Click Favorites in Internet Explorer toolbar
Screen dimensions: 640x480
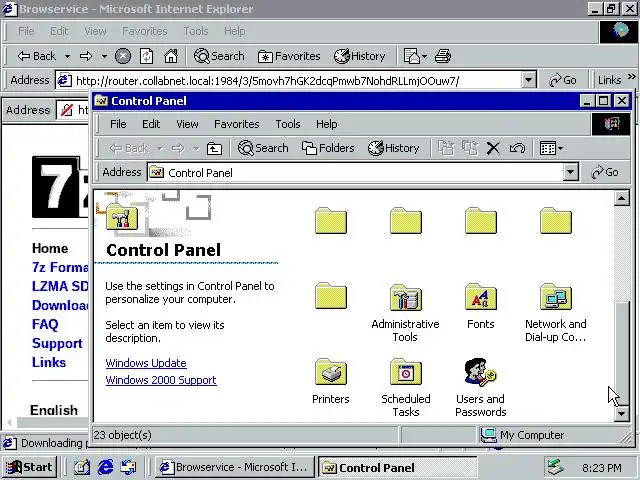(x=289, y=56)
